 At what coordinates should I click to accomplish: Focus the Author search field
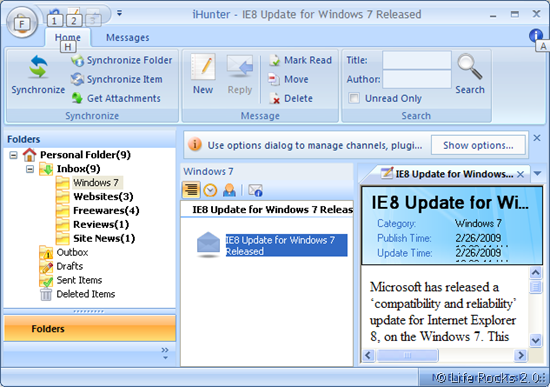417,79
